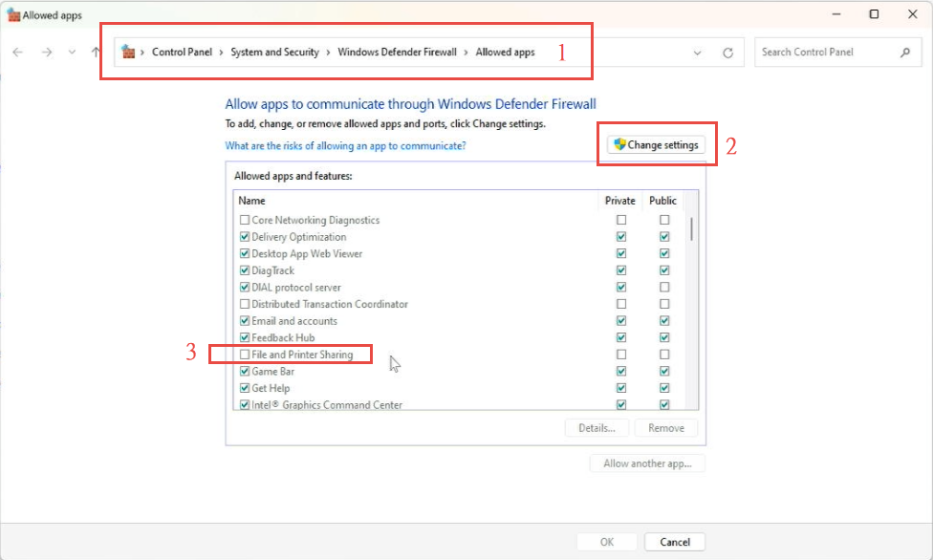Screen dimensions: 933x560
Task: Maximize the Allowed apps window
Action: click(x=874, y=14)
